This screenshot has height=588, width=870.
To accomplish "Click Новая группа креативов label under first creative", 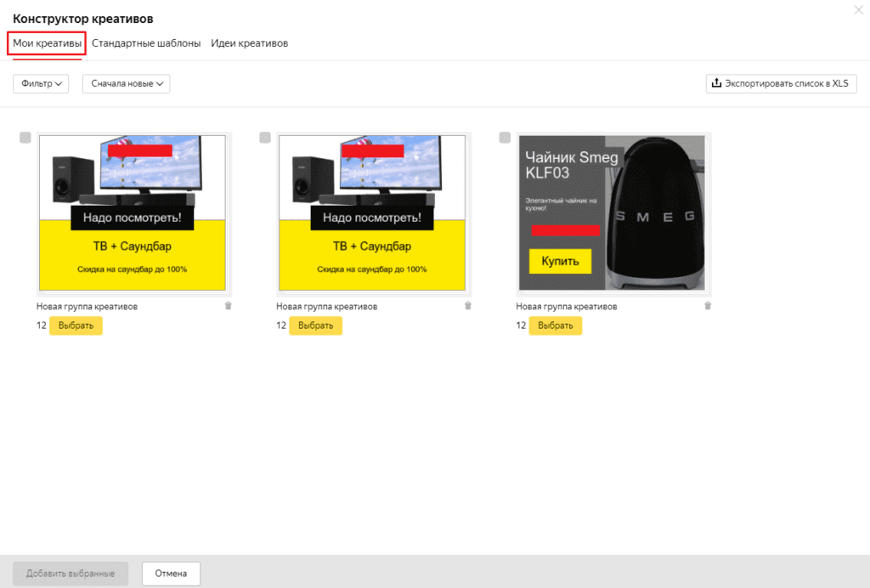I will point(88,306).
